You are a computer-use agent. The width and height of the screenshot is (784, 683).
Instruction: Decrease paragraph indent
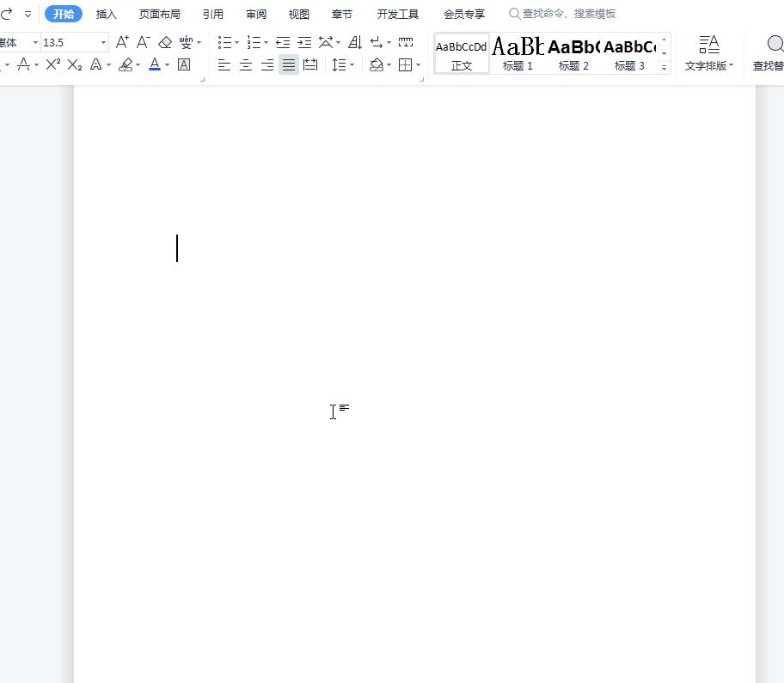pos(283,42)
